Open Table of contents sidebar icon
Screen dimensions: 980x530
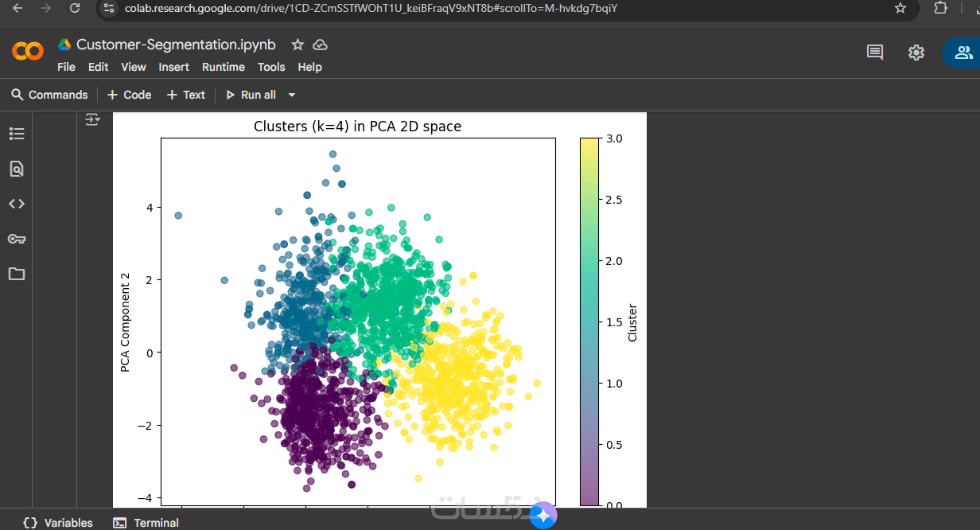coord(17,134)
